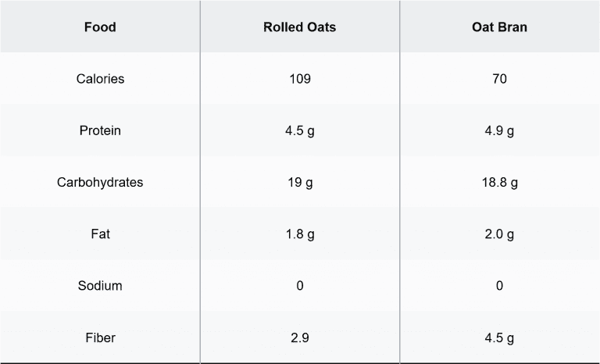Select the Fiber row label

100,338
